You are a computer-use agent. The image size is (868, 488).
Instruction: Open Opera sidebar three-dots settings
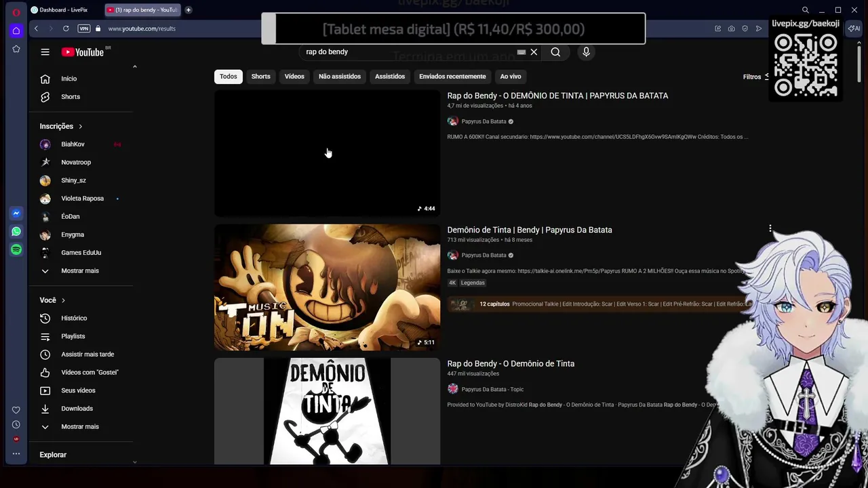pyautogui.click(x=16, y=454)
